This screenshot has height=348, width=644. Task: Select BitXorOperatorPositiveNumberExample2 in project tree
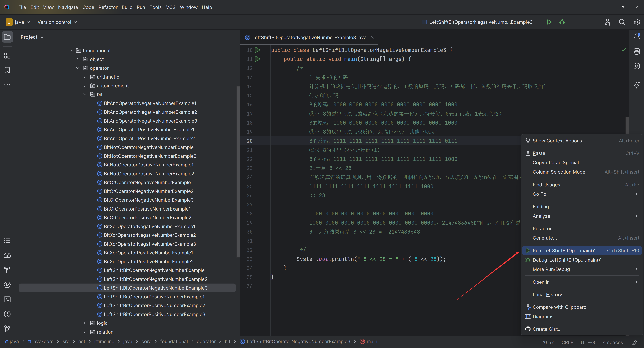149,262
